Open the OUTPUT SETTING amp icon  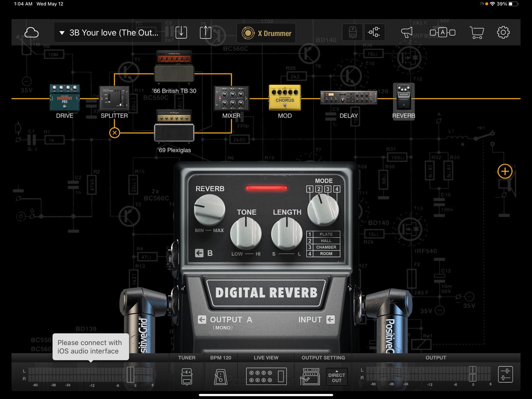(311, 376)
